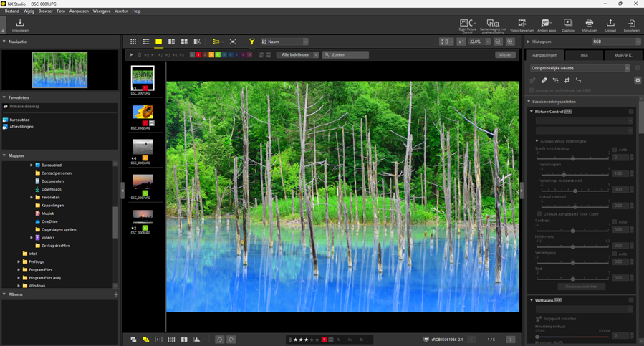Open Video bewerken tool

522,24
